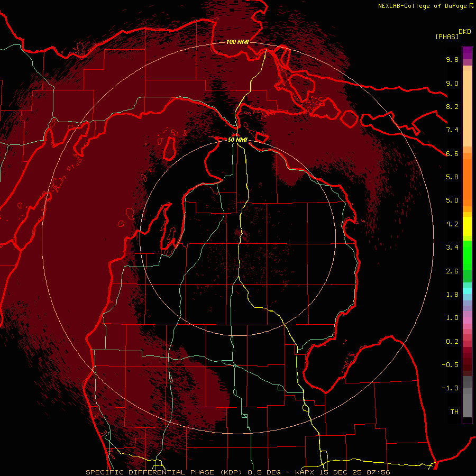Click the 5.0 scale value
The height and width of the screenshot is (476, 476).
(x=452, y=200)
